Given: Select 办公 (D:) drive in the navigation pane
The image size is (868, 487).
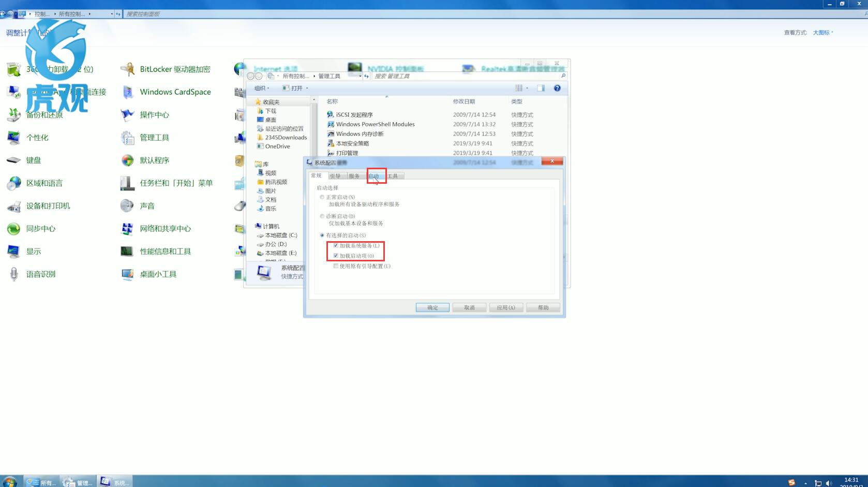Looking at the screenshot, I should (272, 244).
